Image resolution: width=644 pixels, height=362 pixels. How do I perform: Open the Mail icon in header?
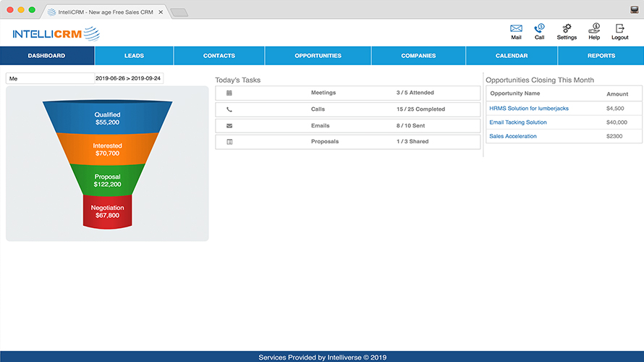click(x=516, y=28)
